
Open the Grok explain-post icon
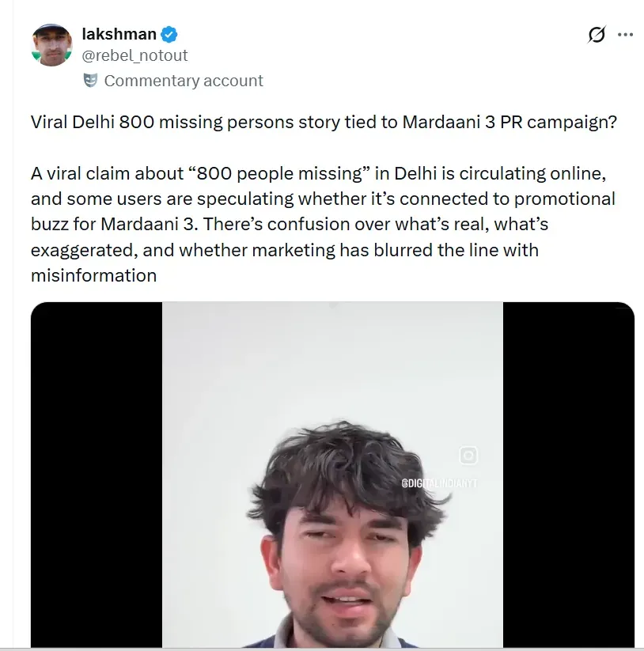pyautogui.click(x=597, y=35)
